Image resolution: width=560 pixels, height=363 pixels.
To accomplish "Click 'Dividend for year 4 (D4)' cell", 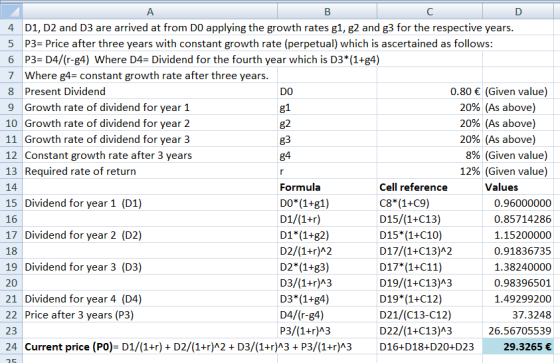I will click(150, 299).
